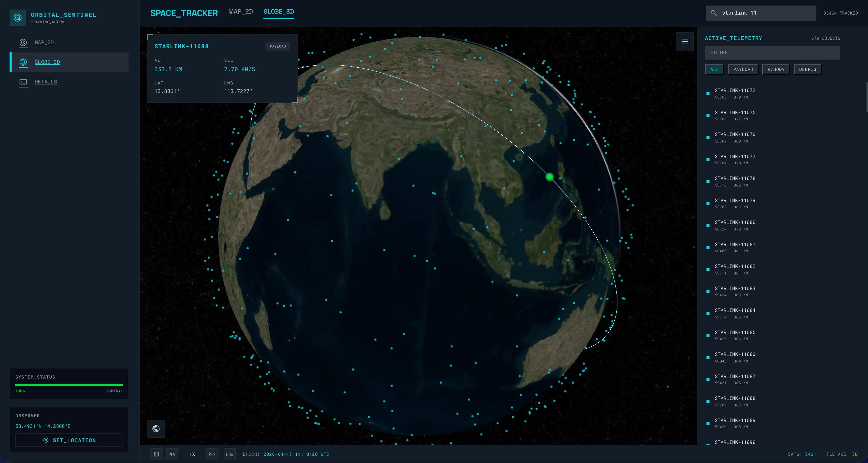Click the latitude value 13.8861°
This screenshot has width=868, height=463.
click(167, 91)
